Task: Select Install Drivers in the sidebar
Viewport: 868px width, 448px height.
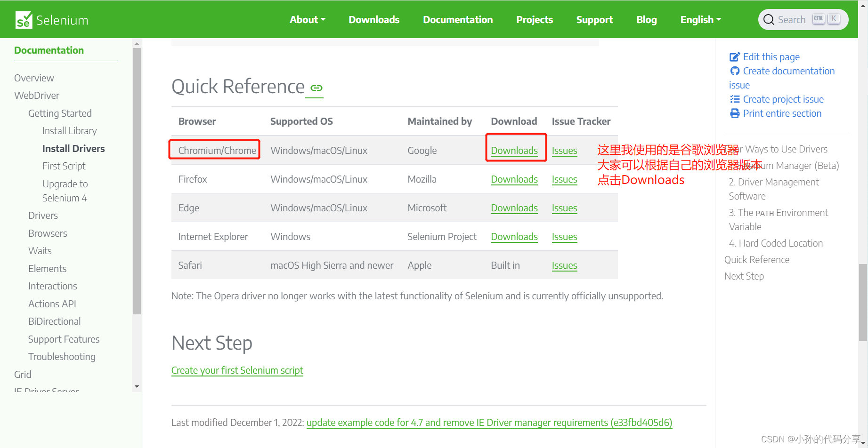Action: 73,149
